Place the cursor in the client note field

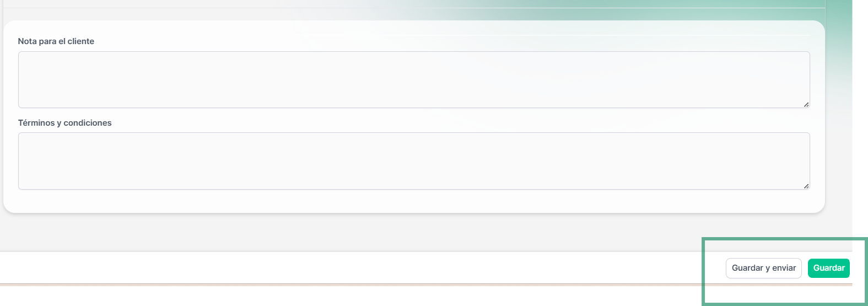414,79
